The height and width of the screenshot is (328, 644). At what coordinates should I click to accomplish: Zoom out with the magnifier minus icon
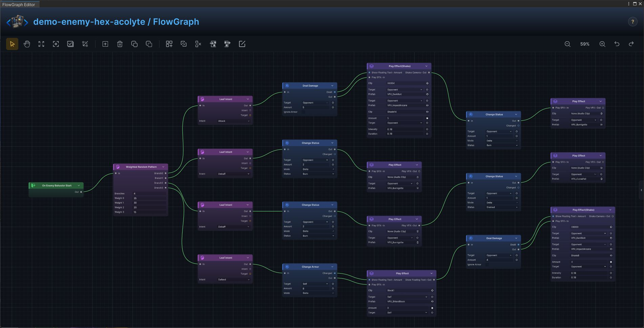567,44
